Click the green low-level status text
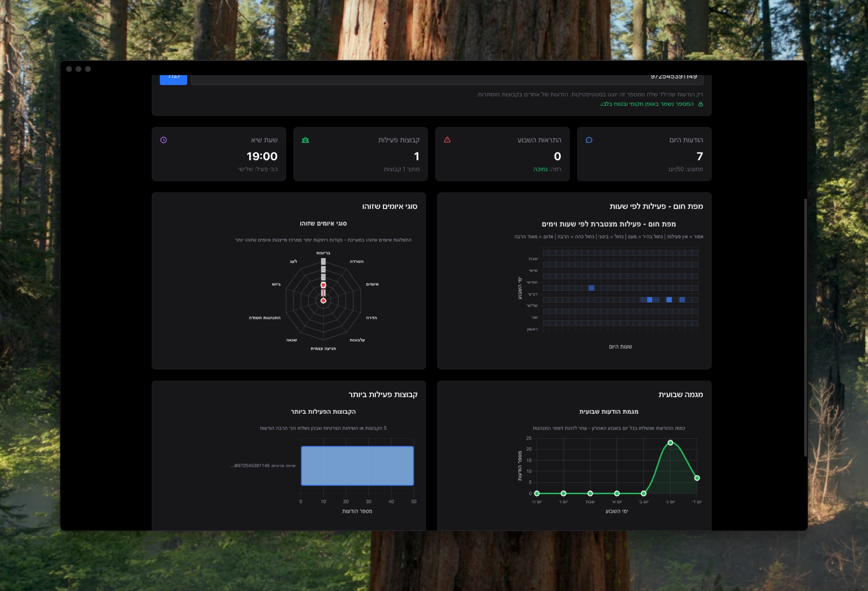 pyautogui.click(x=540, y=170)
